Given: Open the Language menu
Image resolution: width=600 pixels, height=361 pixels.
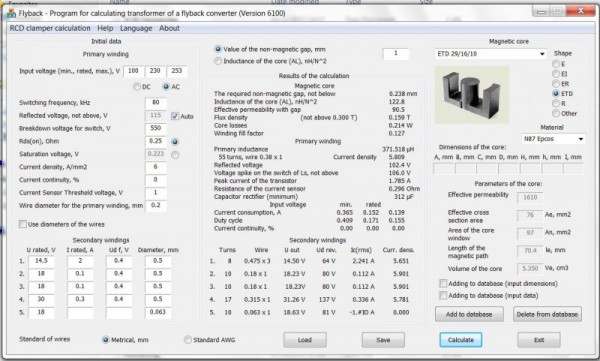Looking at the screenshot, I should coord(136,28).
